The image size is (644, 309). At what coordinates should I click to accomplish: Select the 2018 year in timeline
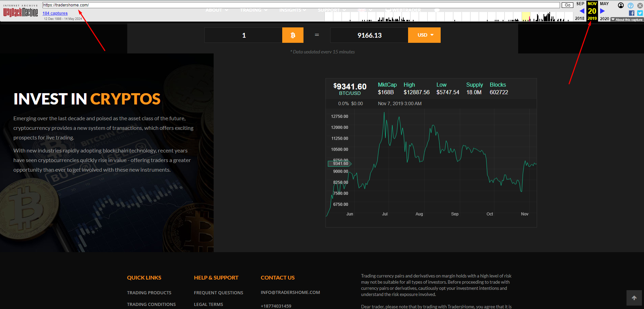(x=580, y=18)
